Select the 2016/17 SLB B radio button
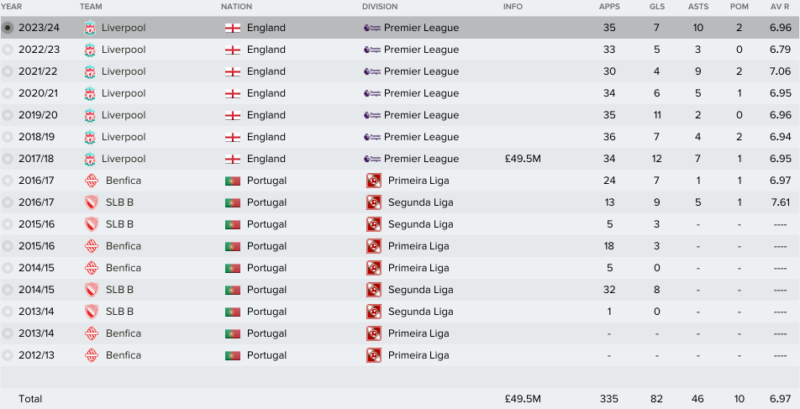The height and width of the screenshot is (409, 800). tap(7, 202)
